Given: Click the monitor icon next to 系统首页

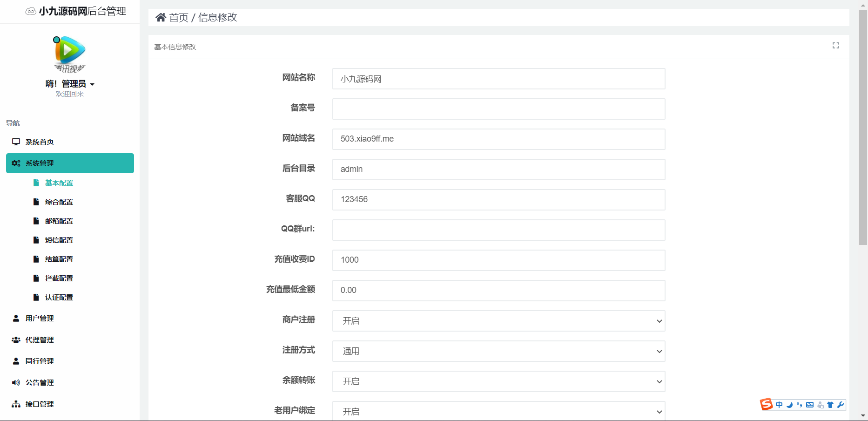Looking at the screenshot, I should coord(16,142).
